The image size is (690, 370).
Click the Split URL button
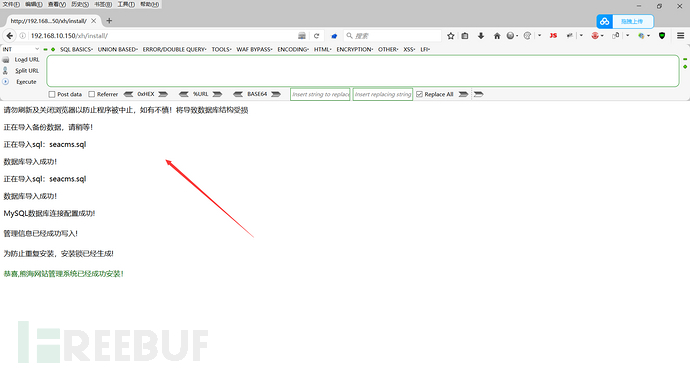27,70
